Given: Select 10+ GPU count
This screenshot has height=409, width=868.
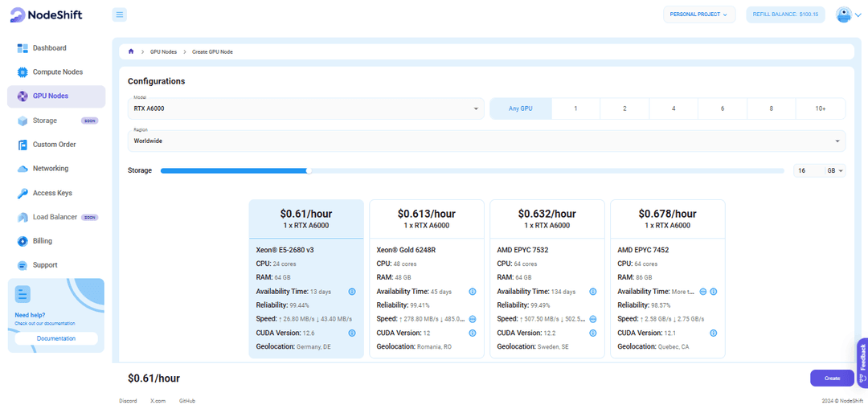Looking at the screenshot, I should (x=821, y=108).
